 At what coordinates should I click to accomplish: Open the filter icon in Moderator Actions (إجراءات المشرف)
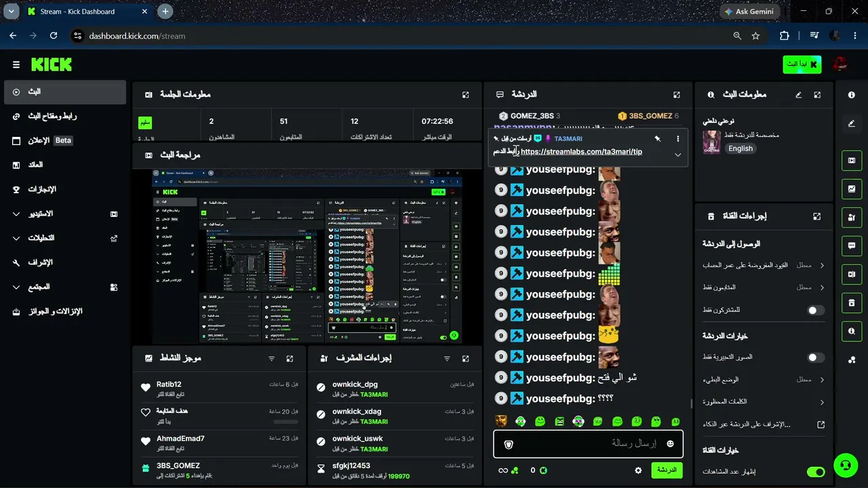tap(447, 359)
